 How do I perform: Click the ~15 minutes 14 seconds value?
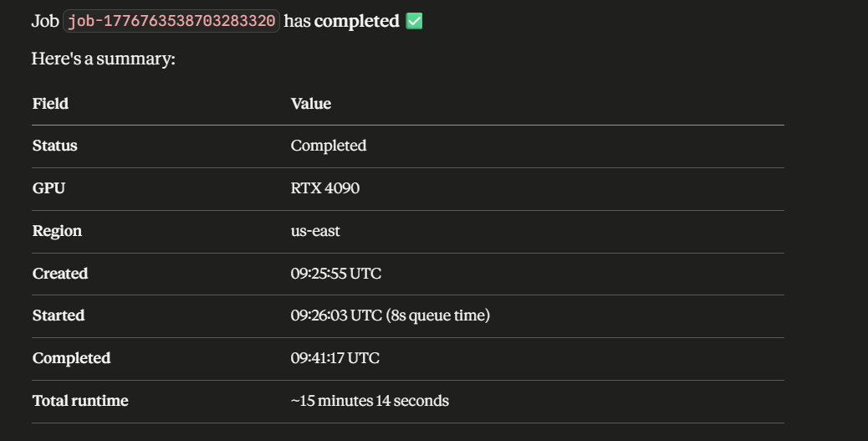pos(370,401)
